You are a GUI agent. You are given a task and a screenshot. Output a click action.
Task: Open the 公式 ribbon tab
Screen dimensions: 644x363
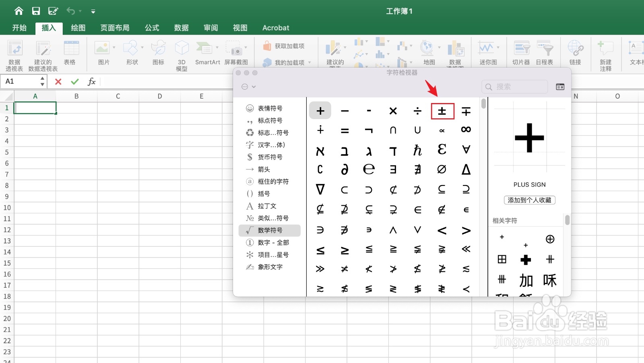point(152,28)
